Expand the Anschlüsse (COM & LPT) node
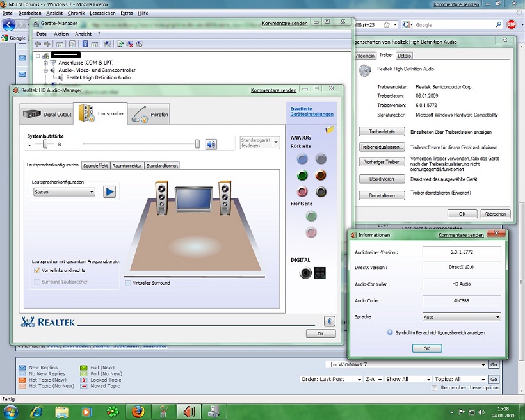The width and height of the screenshot is (525, 420). point(46,63)
